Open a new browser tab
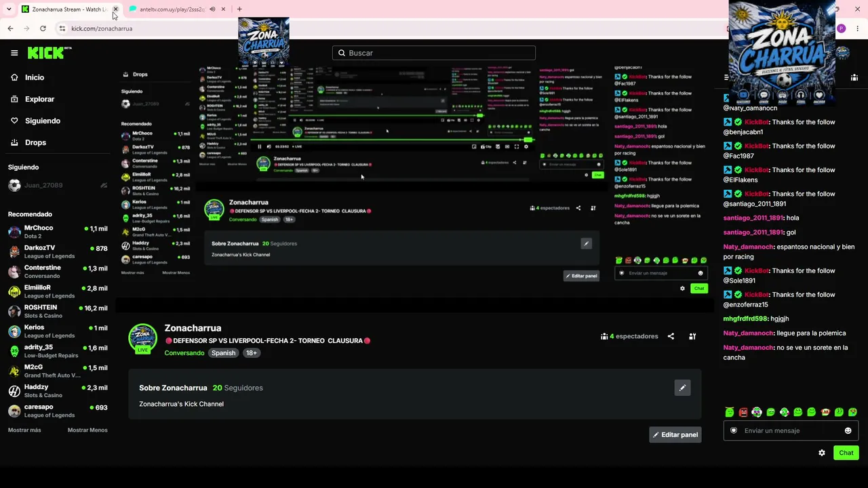 pyautogui.click(x=239, y=9)
